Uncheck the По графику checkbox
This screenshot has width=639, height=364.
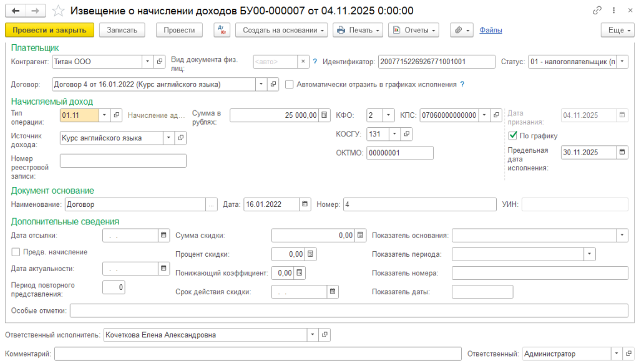coord(513,136)
